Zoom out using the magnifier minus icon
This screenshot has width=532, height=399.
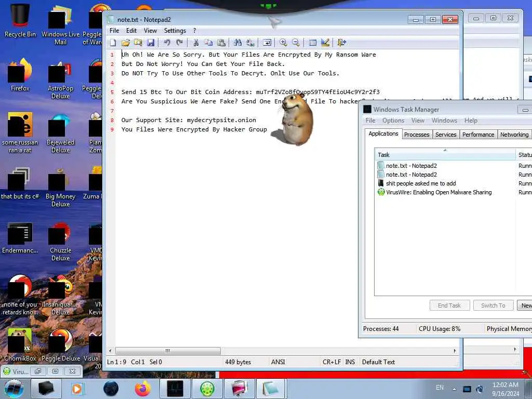(296, 43)
